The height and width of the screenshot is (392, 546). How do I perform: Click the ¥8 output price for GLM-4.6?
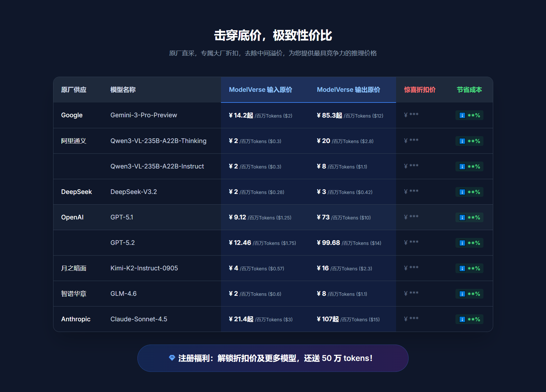point(322,294)
